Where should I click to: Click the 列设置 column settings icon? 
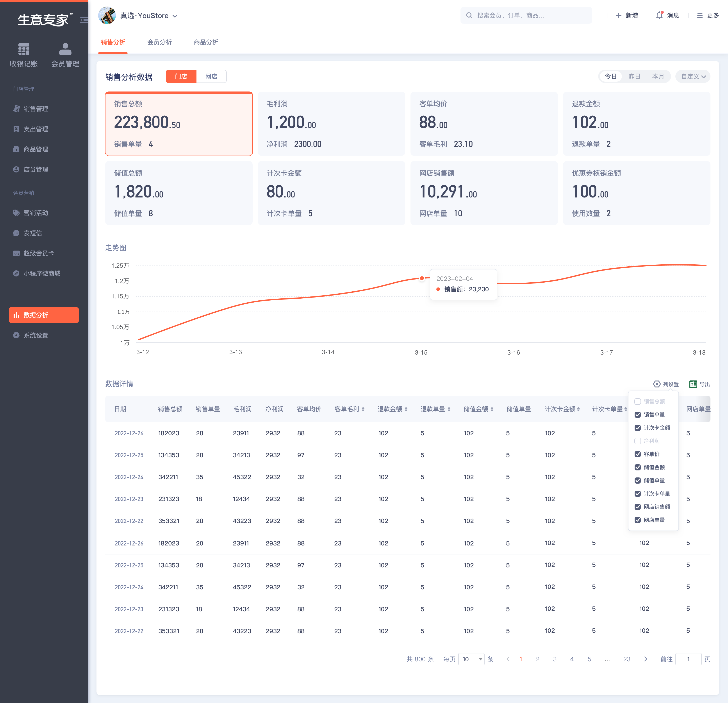point(657,384)
